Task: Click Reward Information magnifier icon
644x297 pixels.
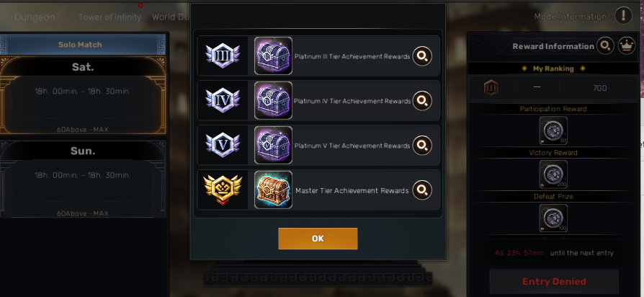Action: click(605, 45)
